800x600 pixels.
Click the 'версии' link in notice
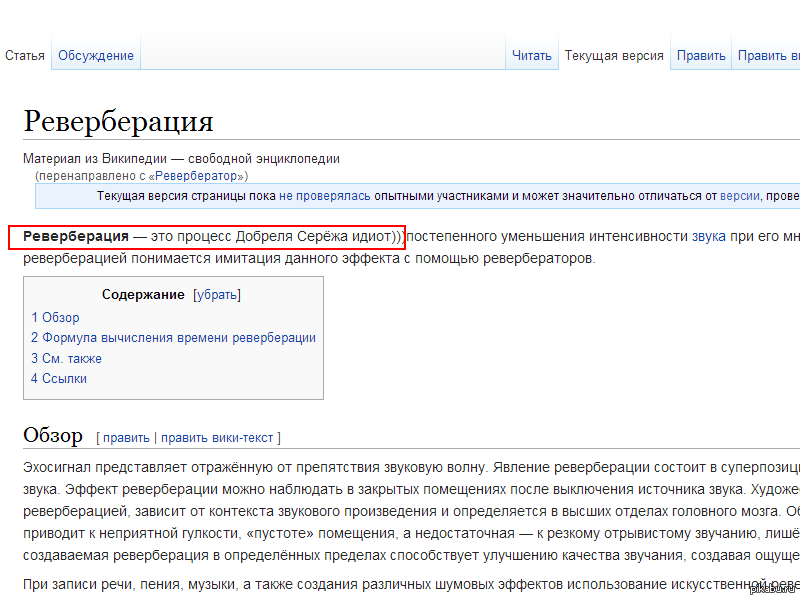point(739,196)
